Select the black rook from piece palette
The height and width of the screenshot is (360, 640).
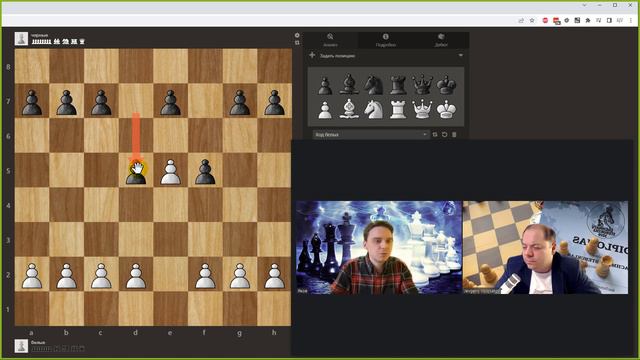(398, 85)
